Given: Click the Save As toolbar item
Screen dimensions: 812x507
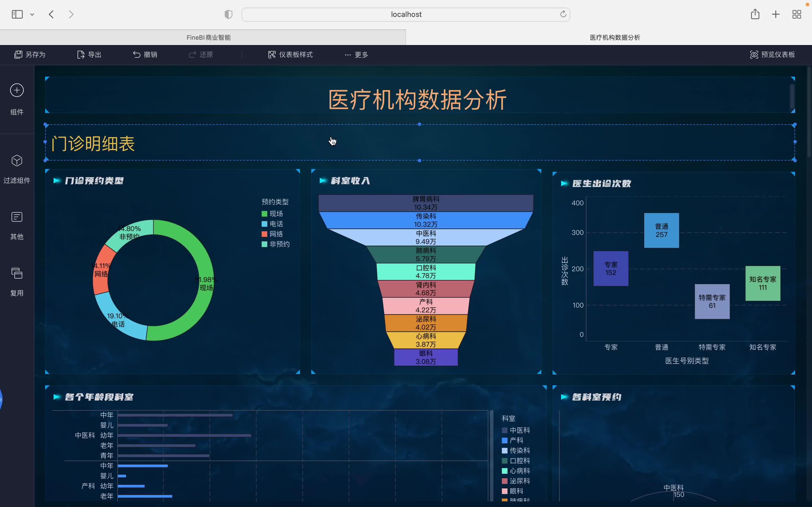Looking at the screenshot, I should click(30, 55).
